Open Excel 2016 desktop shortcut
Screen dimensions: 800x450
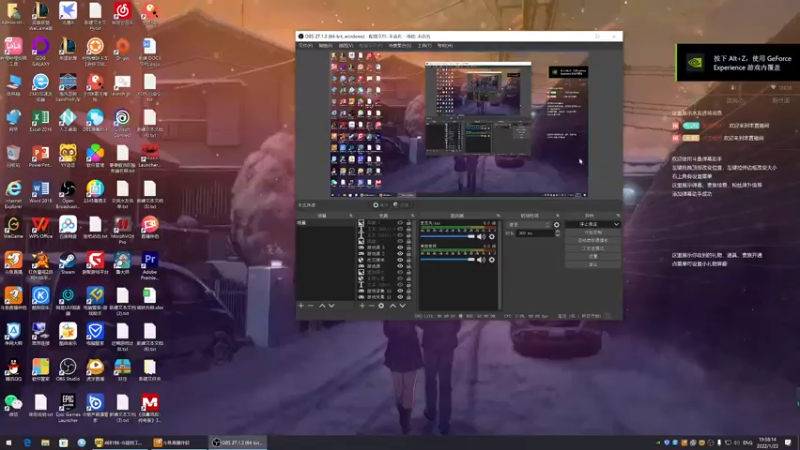40,121
